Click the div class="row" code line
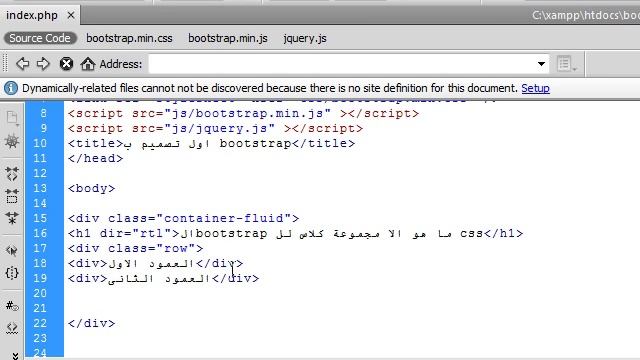This screenshot has width=640, height=360. (135, 248)
